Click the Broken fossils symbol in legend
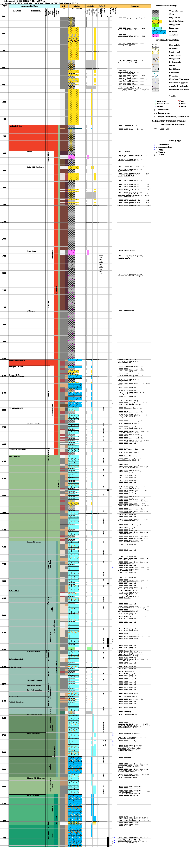The width and height of the screenshot is (194, 868). click(x=179, y=106)
